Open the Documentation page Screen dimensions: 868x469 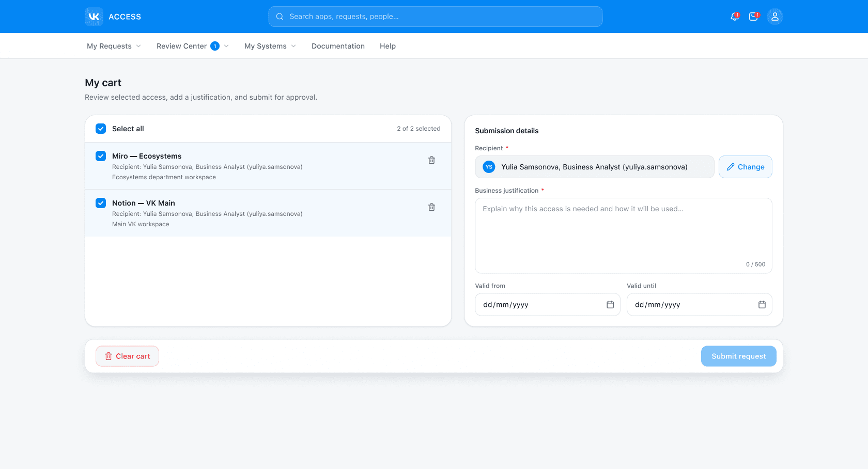pyautogui.click(x=338, y=46)
